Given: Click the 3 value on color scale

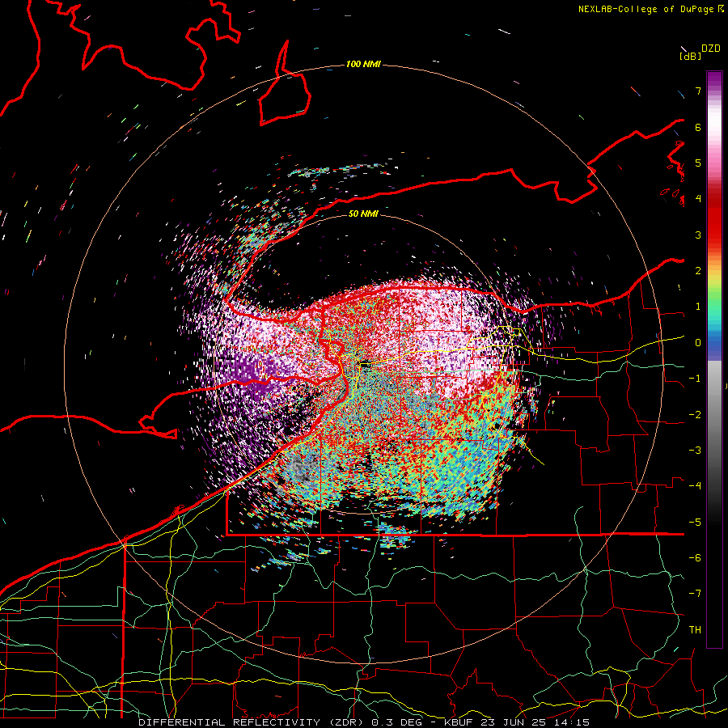Looking at the screenshot, I should click(x=698, y=235).
